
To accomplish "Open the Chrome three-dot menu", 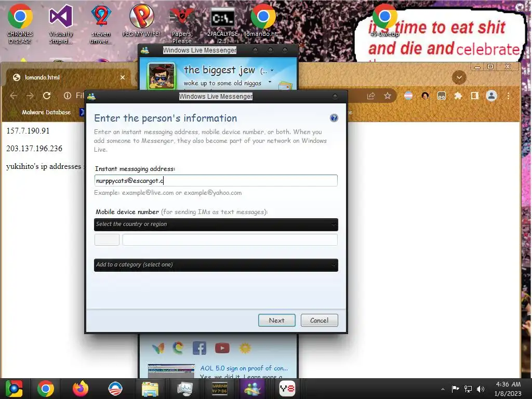I will coord(508,96).
